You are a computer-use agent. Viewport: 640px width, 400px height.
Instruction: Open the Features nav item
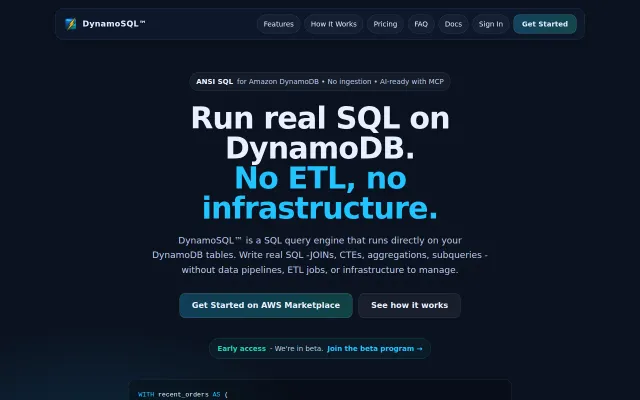click(278, 24)
